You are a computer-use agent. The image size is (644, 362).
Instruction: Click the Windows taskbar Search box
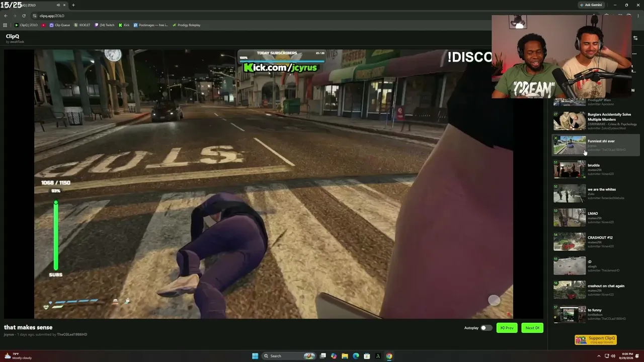click(289, 356)
